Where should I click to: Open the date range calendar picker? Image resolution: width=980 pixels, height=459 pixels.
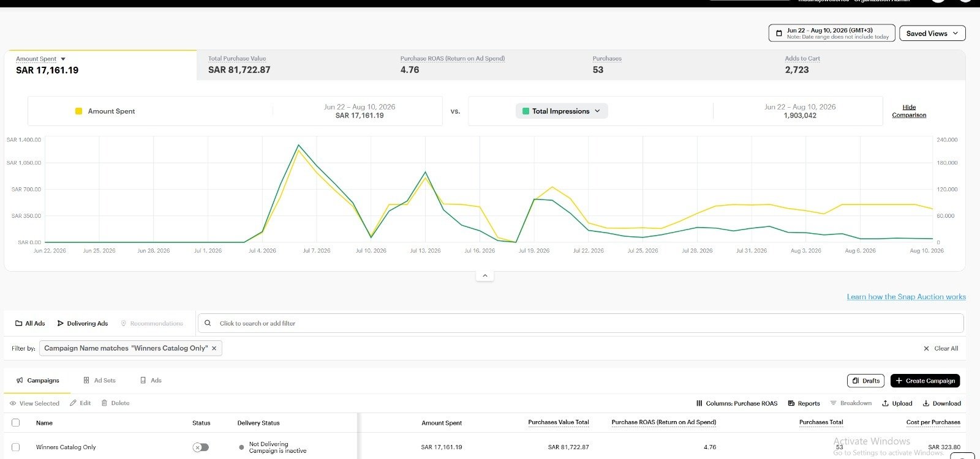pos(831,33)
